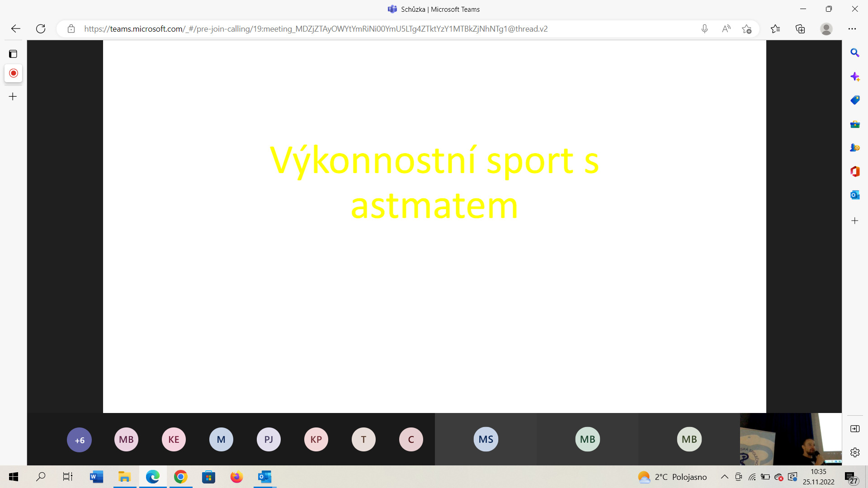Restore down the Edge window
Screen dimensions: 868x488
pos(829,9)
